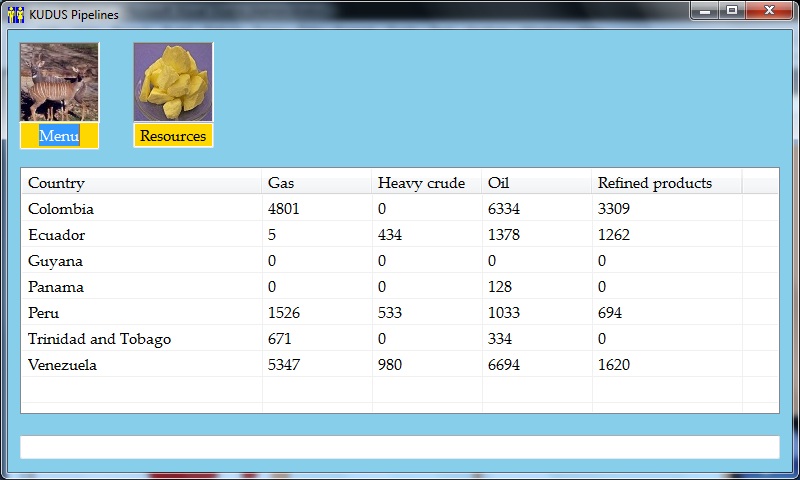Image resolution: width=800 pixels, height=480 pixels.
Task: Click Peru refined products value 694
Action: tap(610, 313)
